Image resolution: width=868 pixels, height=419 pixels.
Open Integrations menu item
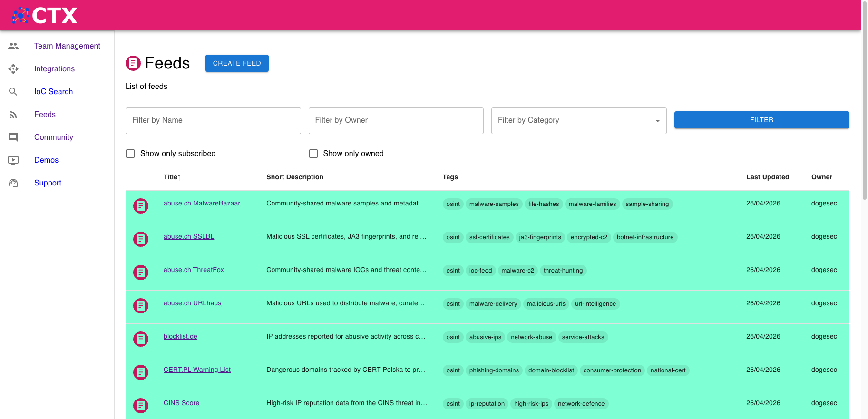click(54, 69)
